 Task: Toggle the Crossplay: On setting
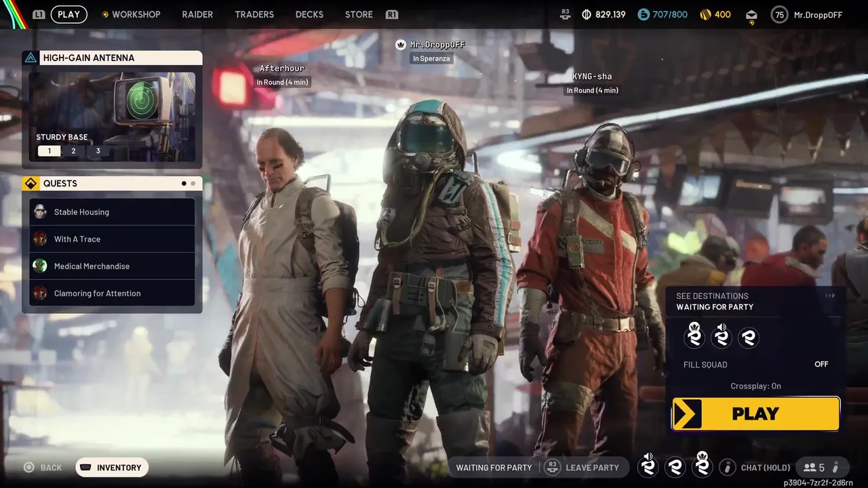coord(755,386)
